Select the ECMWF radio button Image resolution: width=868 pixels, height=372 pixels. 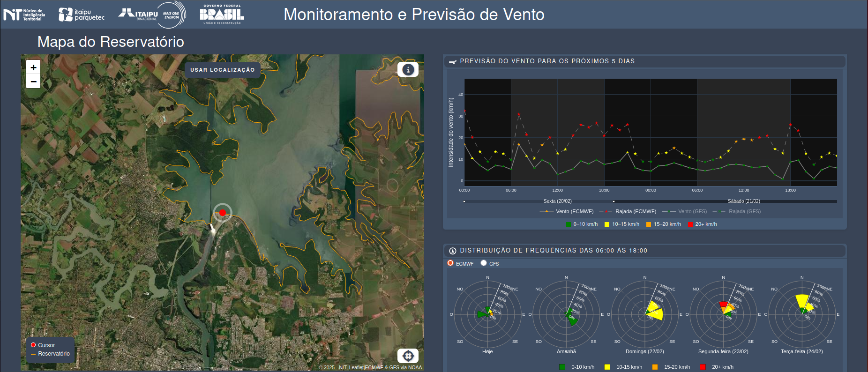[450, 263]
